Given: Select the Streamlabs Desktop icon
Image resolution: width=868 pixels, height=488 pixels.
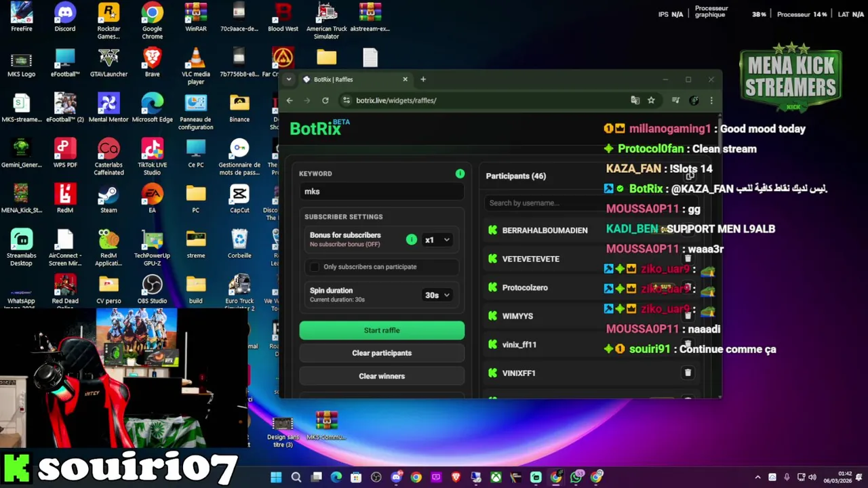Looking at the screenshot, I should click(x=22, y=248).
